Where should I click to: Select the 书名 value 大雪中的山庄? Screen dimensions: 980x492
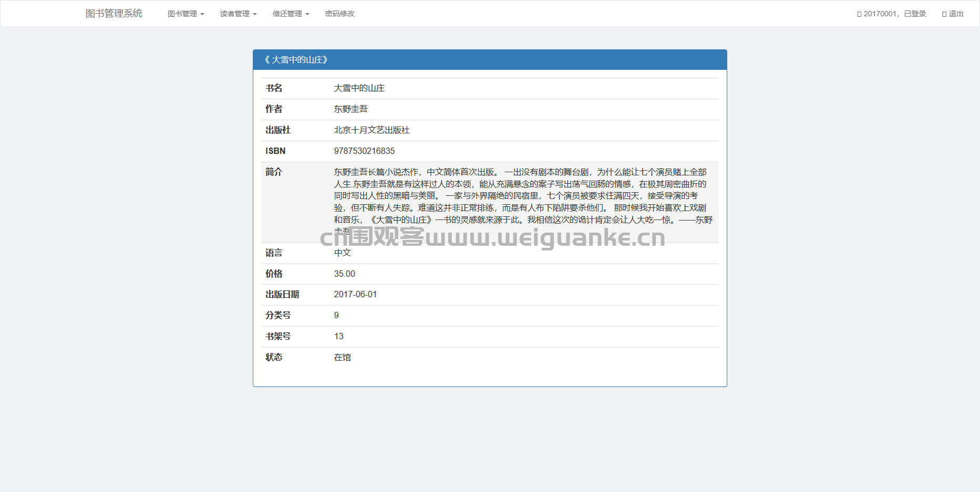tap(359, 88)
